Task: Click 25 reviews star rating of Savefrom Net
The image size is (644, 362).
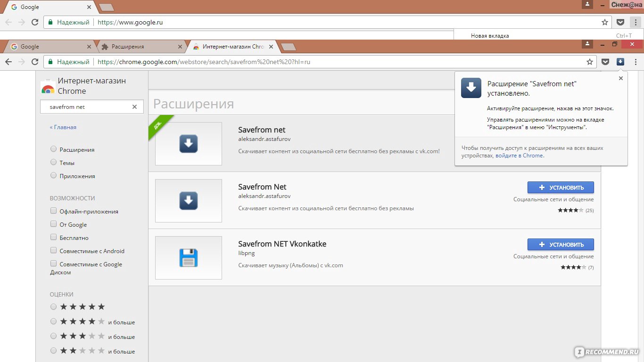Action: pos(576,210)
